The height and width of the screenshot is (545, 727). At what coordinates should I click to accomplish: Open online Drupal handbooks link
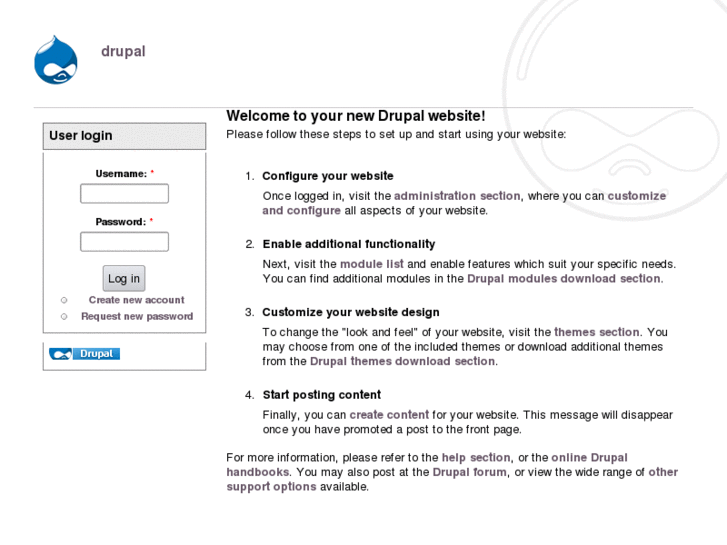[589, 458]
